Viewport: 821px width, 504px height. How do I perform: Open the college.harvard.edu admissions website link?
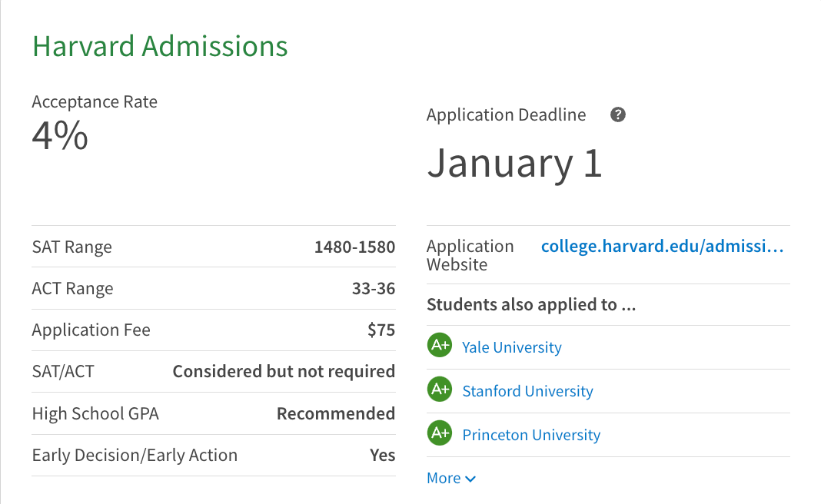662,247
